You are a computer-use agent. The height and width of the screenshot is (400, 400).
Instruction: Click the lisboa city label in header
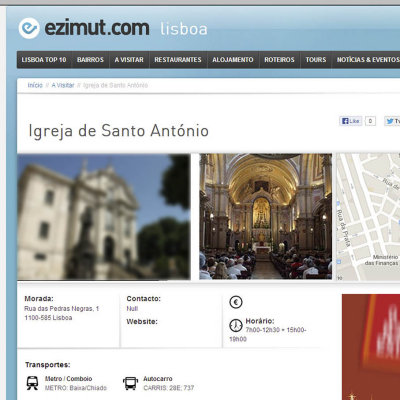[184, 29]
